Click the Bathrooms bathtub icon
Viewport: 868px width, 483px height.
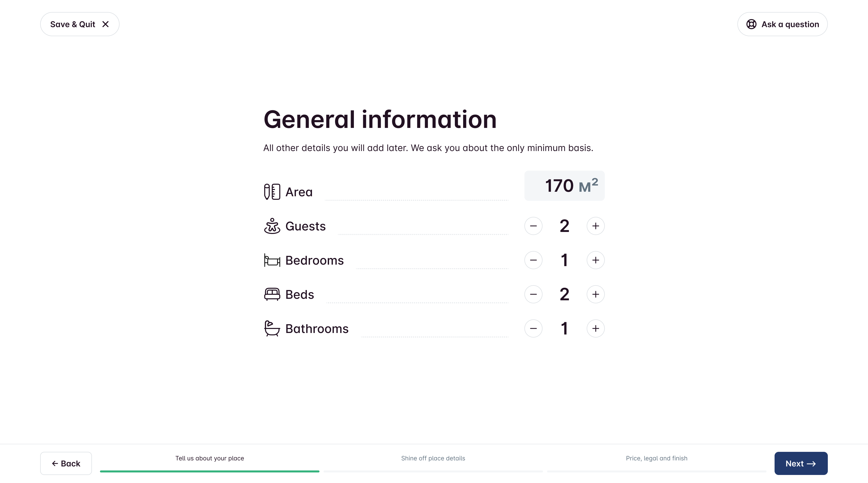pos(272,328)
